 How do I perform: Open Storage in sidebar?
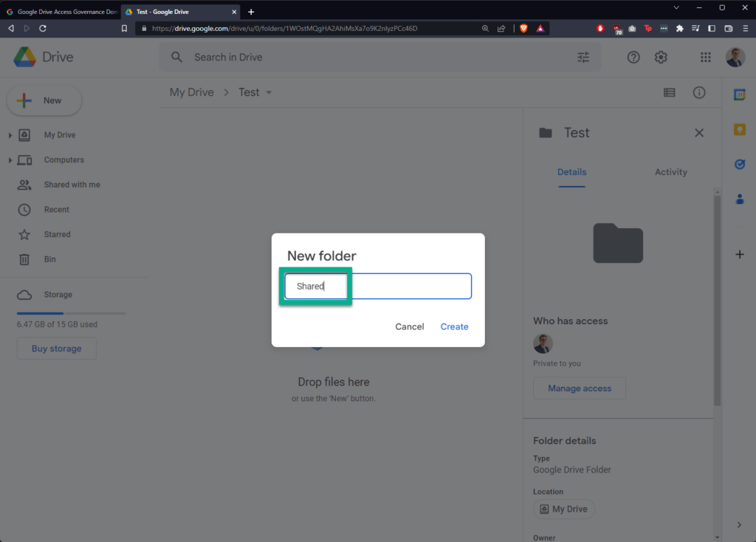[58, 295]
